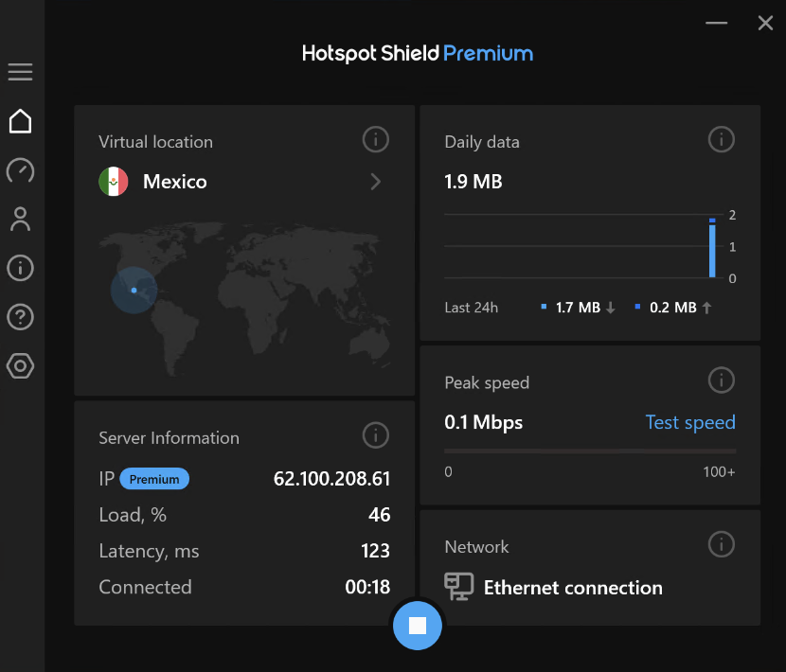Viewport: 786px width, 672px height.
Task: Click the Server Information heading
Action: pyautogui.click(x=169, y=438)
